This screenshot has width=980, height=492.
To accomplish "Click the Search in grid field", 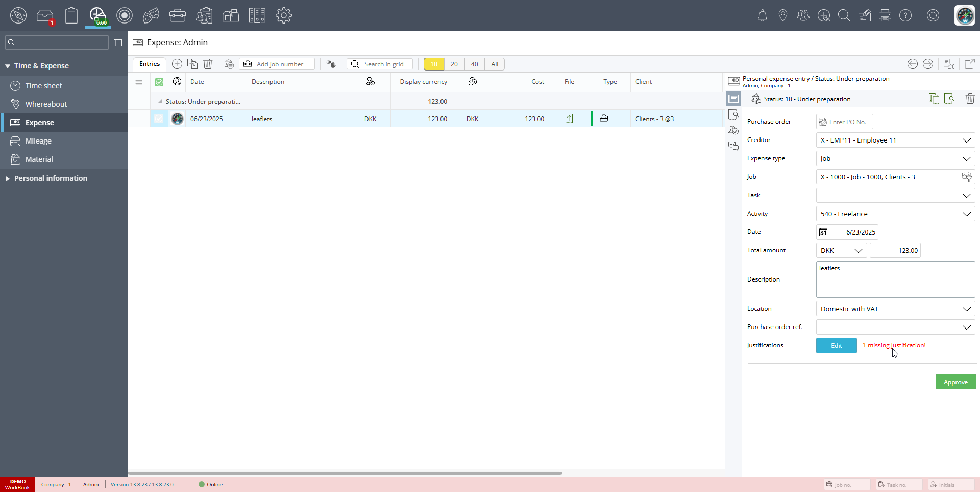I will (385, 64).
